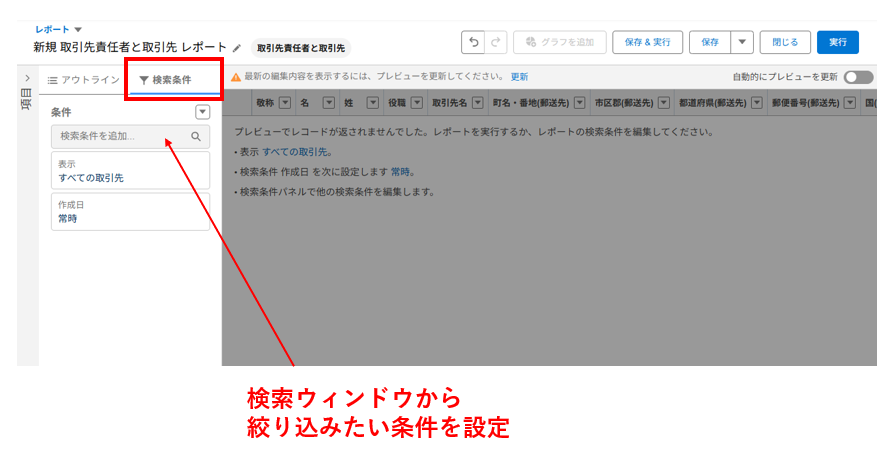
Task: Open the レポート dropdown arrow
Action: pos(78,29)
